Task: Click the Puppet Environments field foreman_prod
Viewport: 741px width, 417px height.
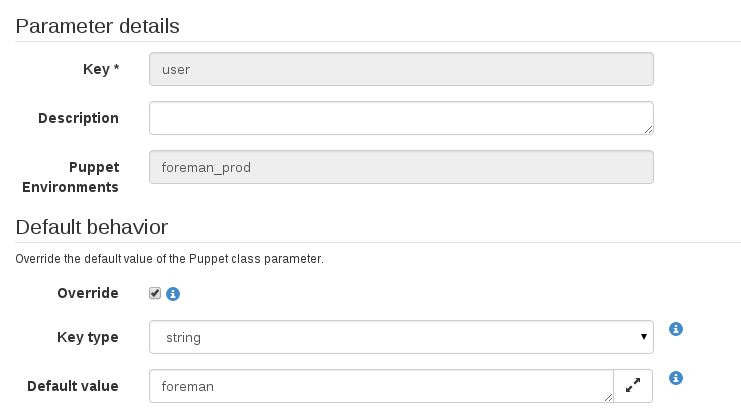Action: 401,167
